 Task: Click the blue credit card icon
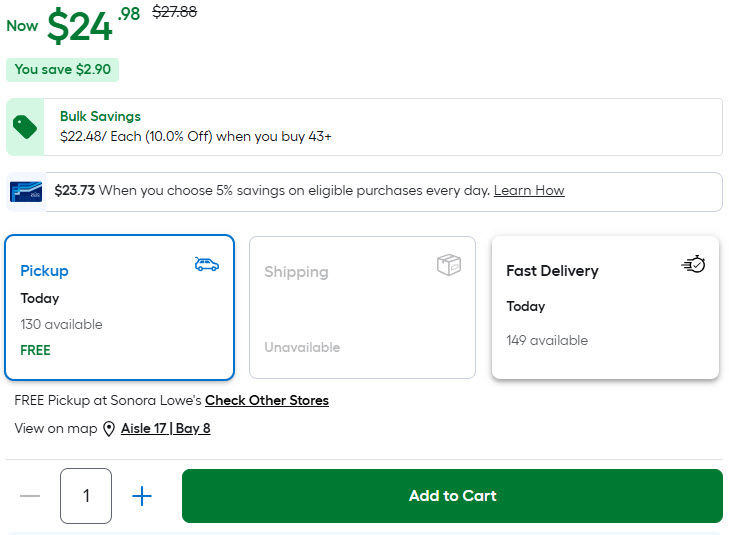point(25,191)
